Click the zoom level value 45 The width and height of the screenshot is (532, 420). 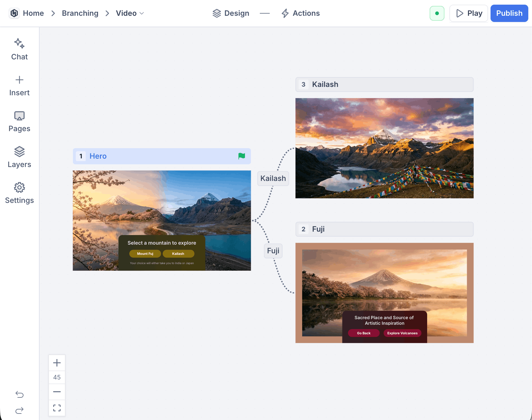57,377
